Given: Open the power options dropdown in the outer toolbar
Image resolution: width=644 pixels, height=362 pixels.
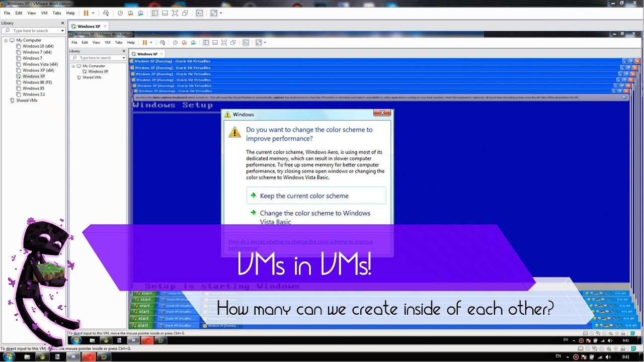Looking at the screenshot, I should (x=93, y=13).
